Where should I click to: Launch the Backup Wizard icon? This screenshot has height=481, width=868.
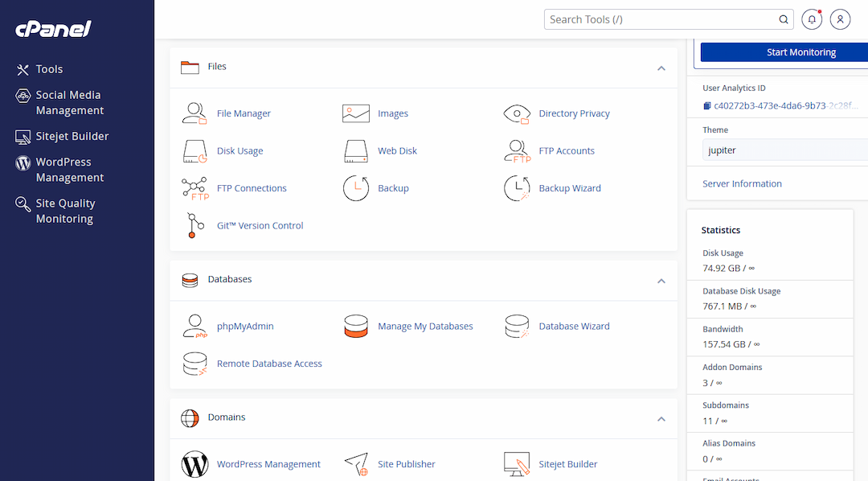[517, 188]
